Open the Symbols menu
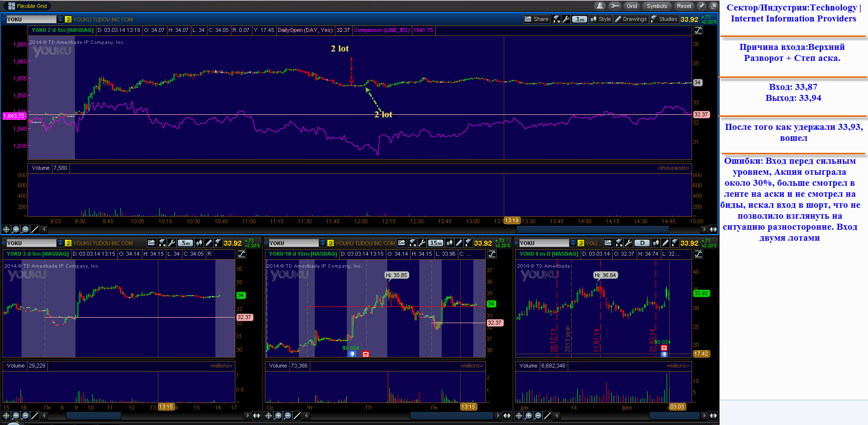Viewport: 868px width, 425px height. (657, 6)
